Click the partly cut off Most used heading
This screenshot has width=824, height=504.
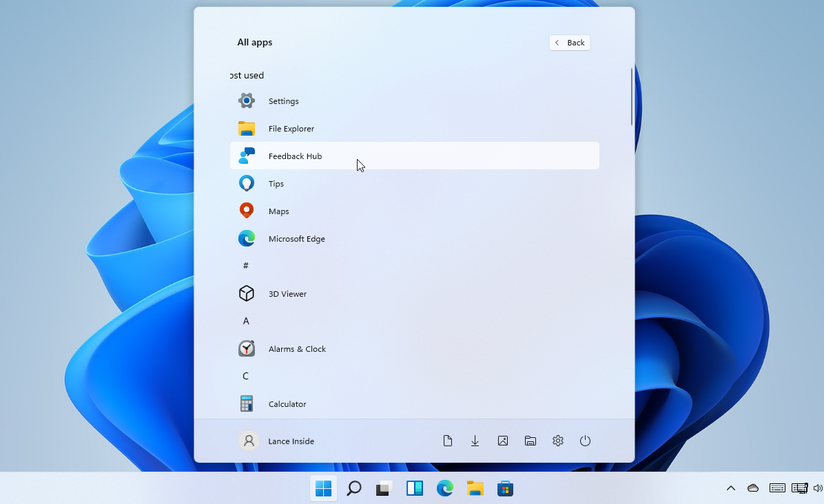pos(247,75)
